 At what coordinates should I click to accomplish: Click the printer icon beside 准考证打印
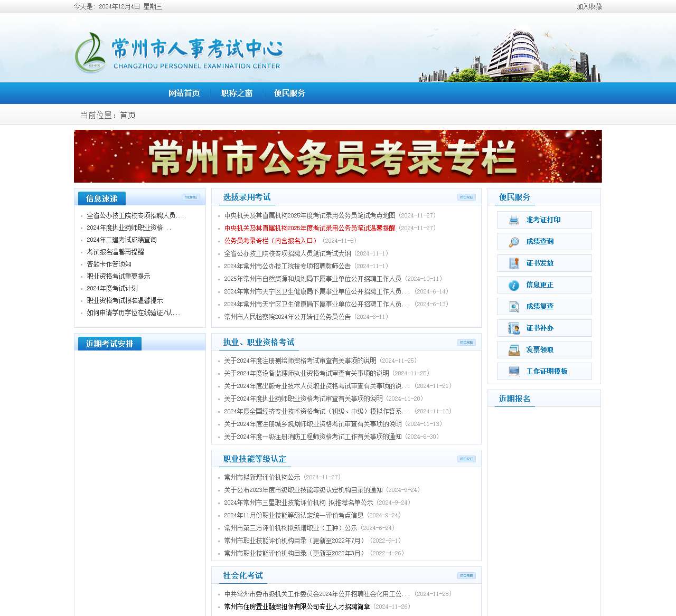tap(514, 220)
